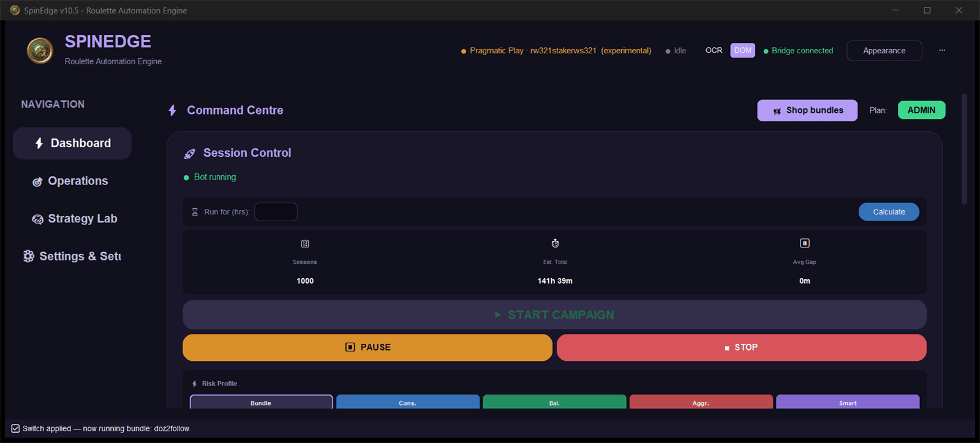This screenshot has height=443, width=980.
Task: Click the hourglass icon by Run for
Action: [195, 212]
